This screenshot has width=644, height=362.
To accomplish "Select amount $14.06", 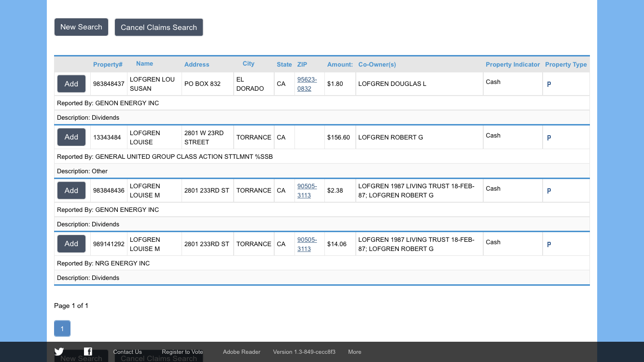I will coord(337,244).
